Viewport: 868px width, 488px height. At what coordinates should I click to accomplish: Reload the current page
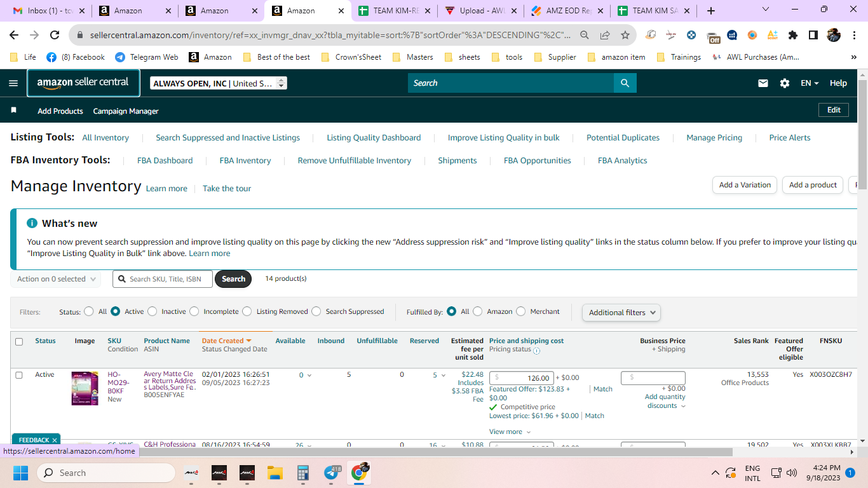click(55, 35)
